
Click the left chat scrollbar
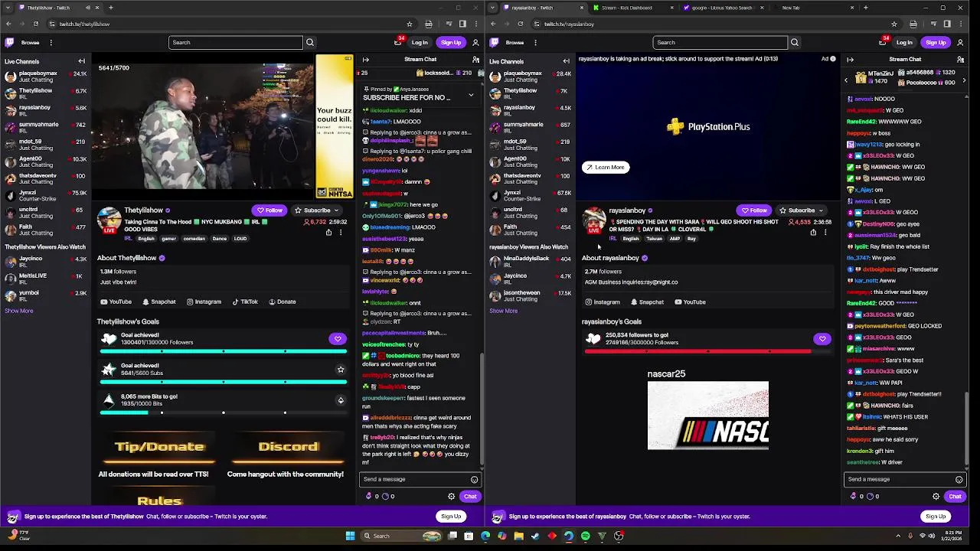[x=482, y=409]
